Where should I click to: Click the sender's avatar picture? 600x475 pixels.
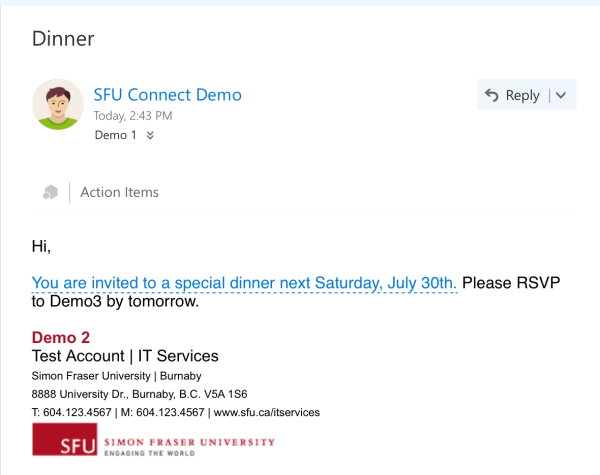[x=58, y=104]
